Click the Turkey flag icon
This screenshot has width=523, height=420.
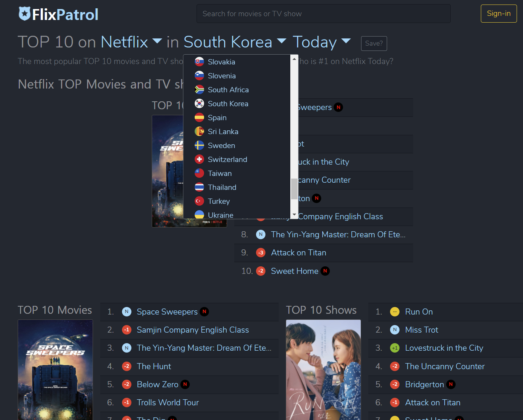point(199,201)
